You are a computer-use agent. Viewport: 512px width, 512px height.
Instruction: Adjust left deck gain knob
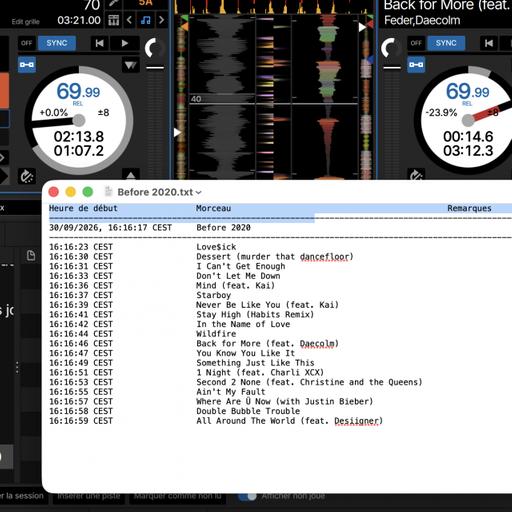pos(155,48)
